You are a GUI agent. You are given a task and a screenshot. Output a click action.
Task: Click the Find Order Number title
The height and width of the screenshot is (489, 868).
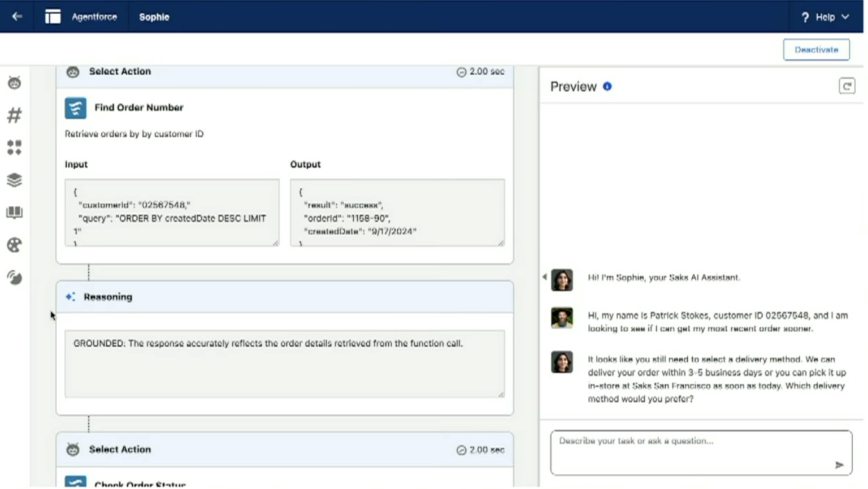point(139,107)
